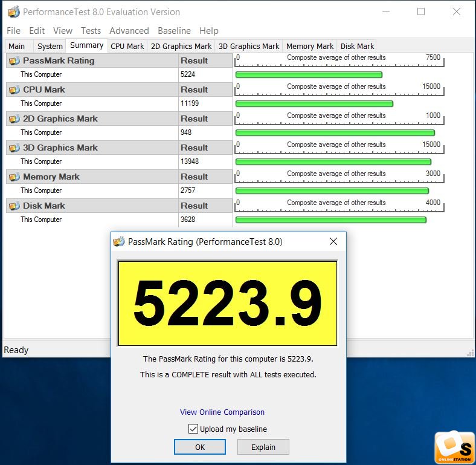Image resolution: width=476 pixels, height=465 pixels.
Task: Click the CPU Mark result value 11199
Action: tap(190, 103)
